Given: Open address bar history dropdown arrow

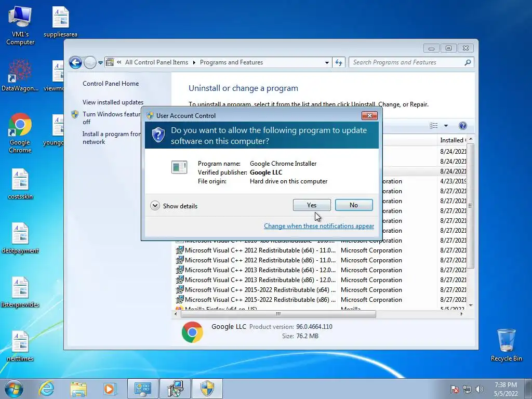Looking at the screenshot, I should pyautogui.click(x=327, y=63).
